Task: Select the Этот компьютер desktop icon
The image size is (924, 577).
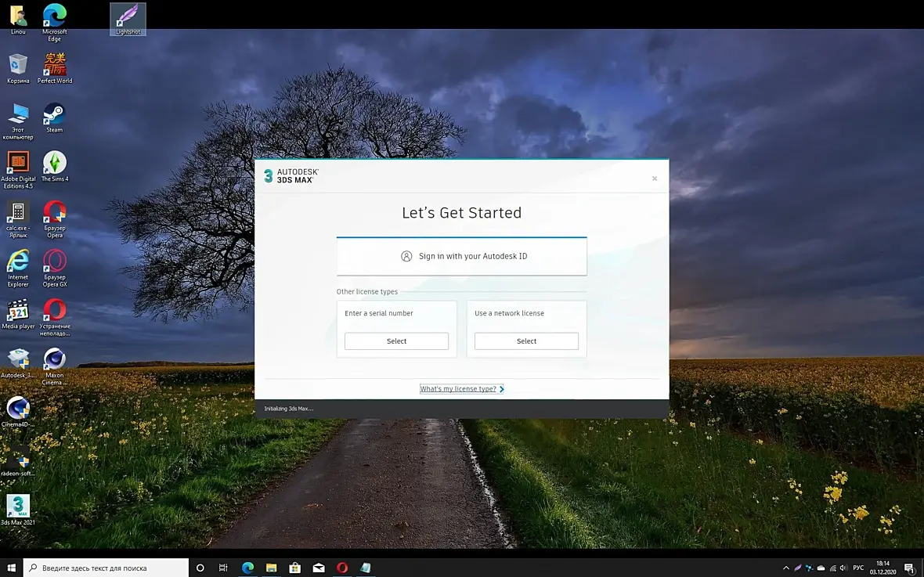Action: coord(18,121)
